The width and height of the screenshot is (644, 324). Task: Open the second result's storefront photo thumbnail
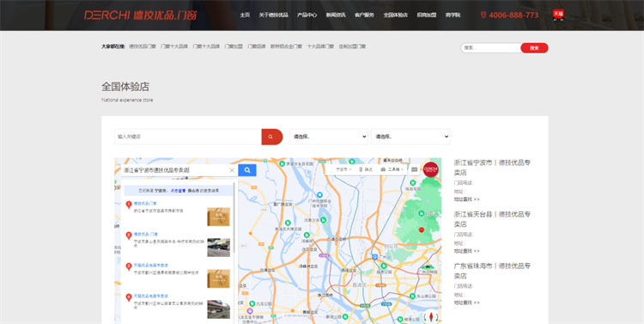coord(218,248)
